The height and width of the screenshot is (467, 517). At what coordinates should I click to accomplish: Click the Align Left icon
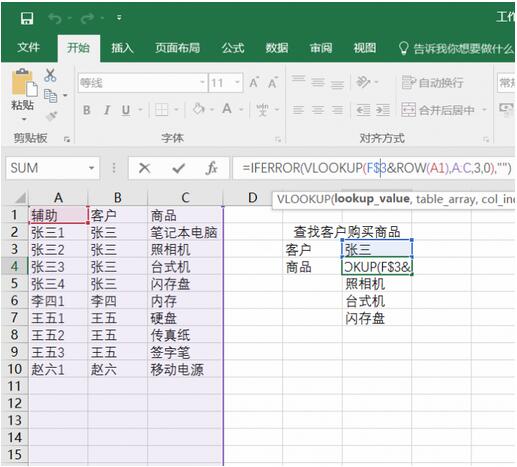pos(298,110)
